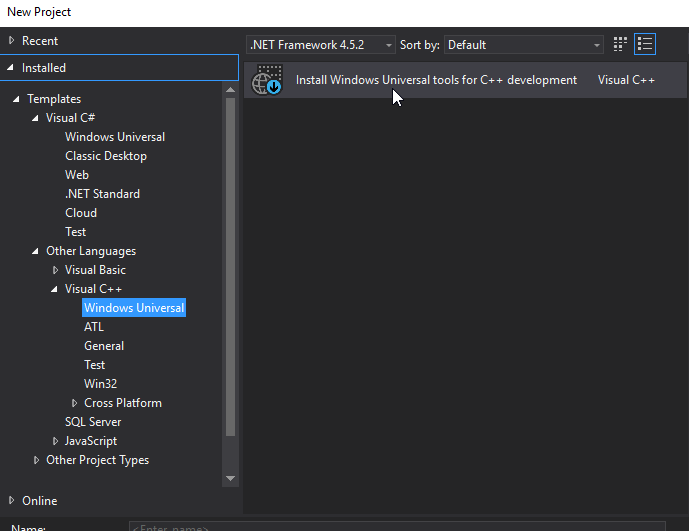Image resolution: width=689 pixels, height=531 pixels.
Task: Select the ATL category
Action: pyautogui.click(x=94, y=327)
